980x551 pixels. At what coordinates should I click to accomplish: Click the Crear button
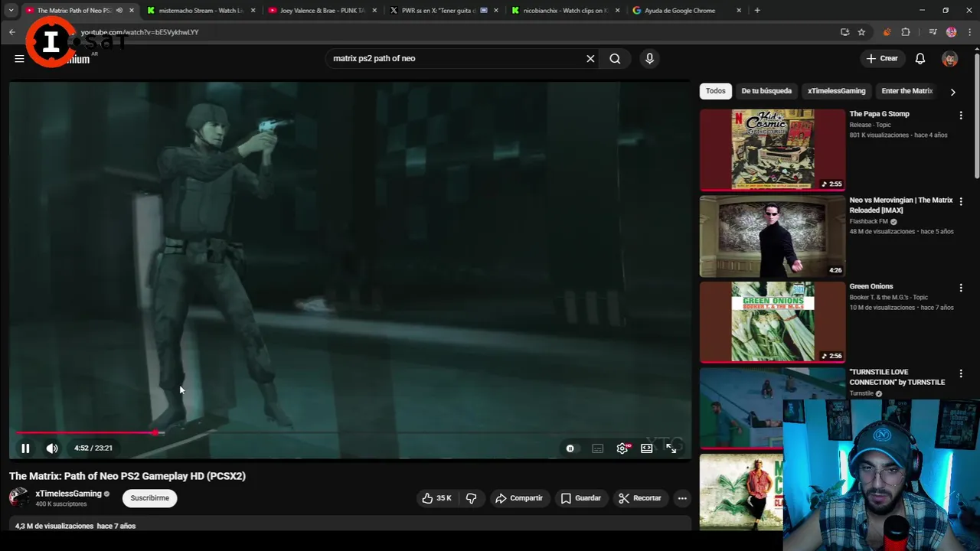click(x=882, y=58)
